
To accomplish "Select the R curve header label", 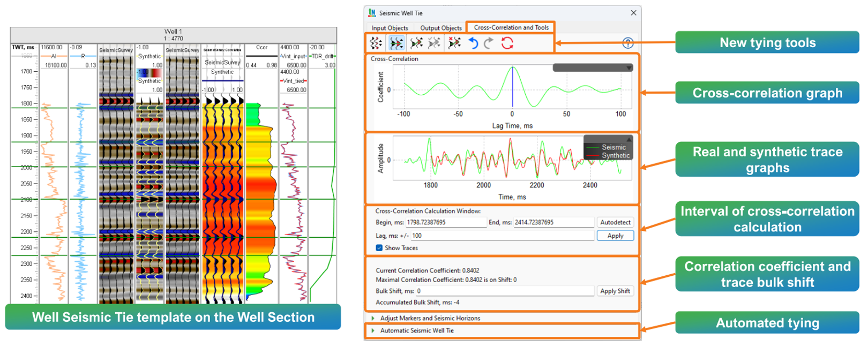I will coord(83,56).
